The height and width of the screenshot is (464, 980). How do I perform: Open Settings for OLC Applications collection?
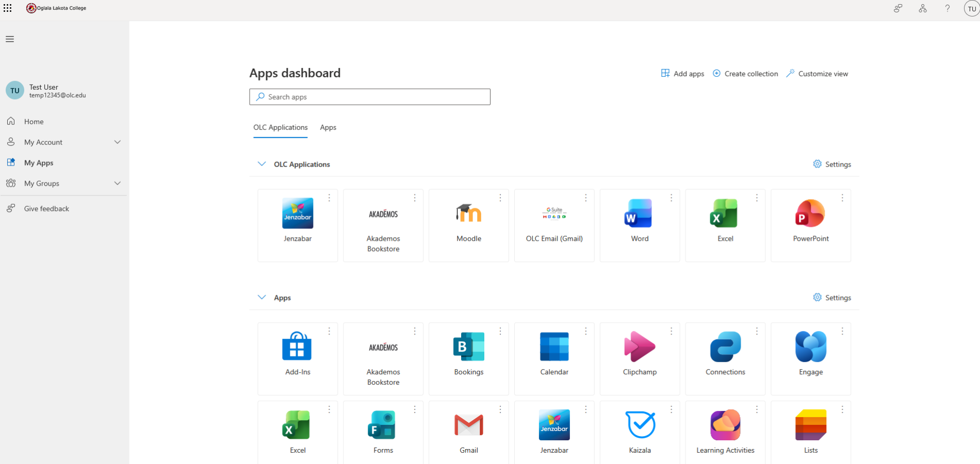tap(832, 164)
